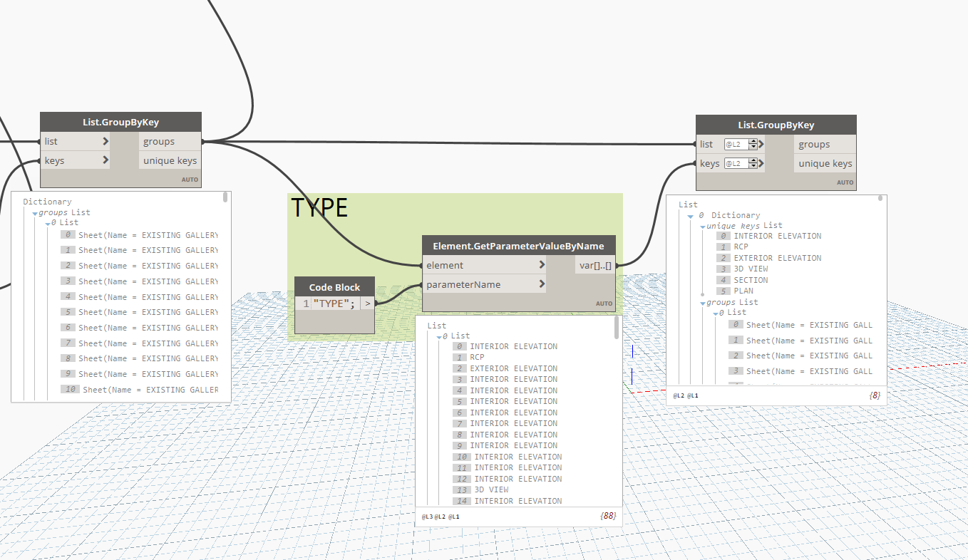This screenshot has height=560, width=968.
Task: Select index 10 Sheet row in the Dictionary preview
Action: [x=140, y=390]
